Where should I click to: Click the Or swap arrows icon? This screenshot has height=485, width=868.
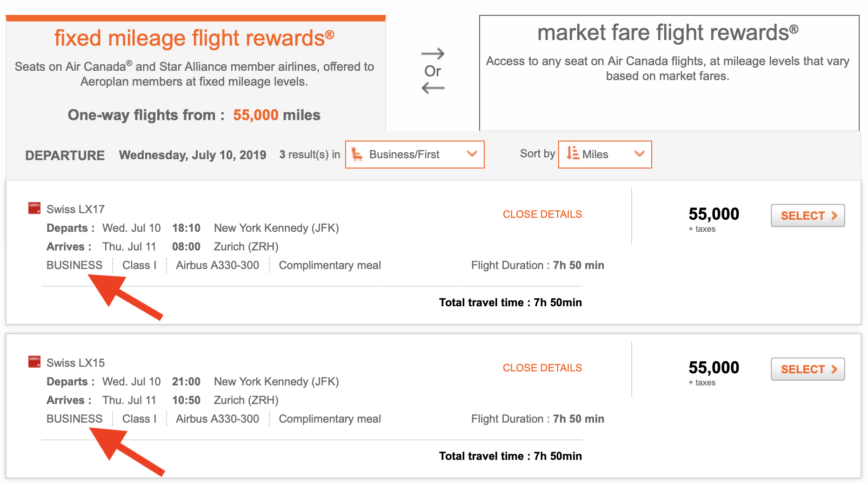pos(433,71)
